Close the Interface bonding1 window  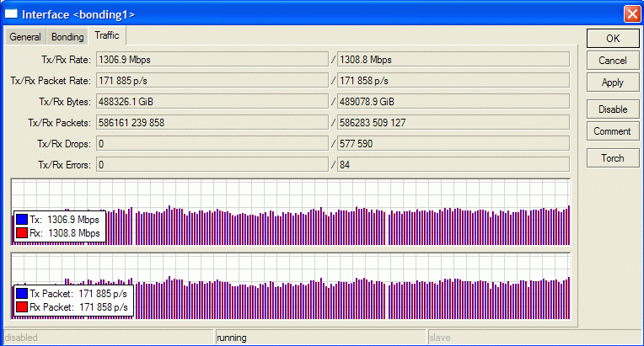click(x=631, y=14)
